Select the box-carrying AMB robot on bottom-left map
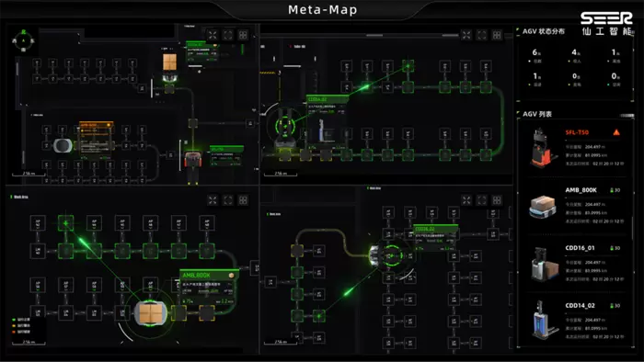The width and height of the screenshot is (644, 362). [x=150, y=313]
